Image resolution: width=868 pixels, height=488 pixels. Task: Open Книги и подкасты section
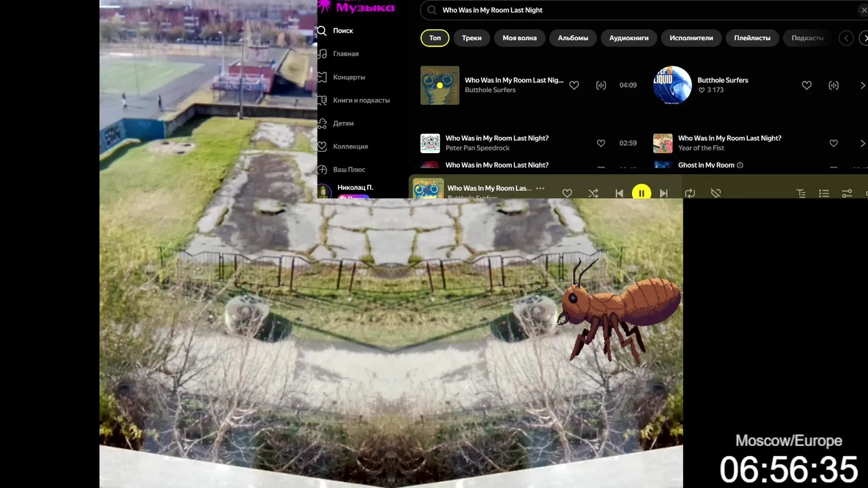click(x=361, y=100)
